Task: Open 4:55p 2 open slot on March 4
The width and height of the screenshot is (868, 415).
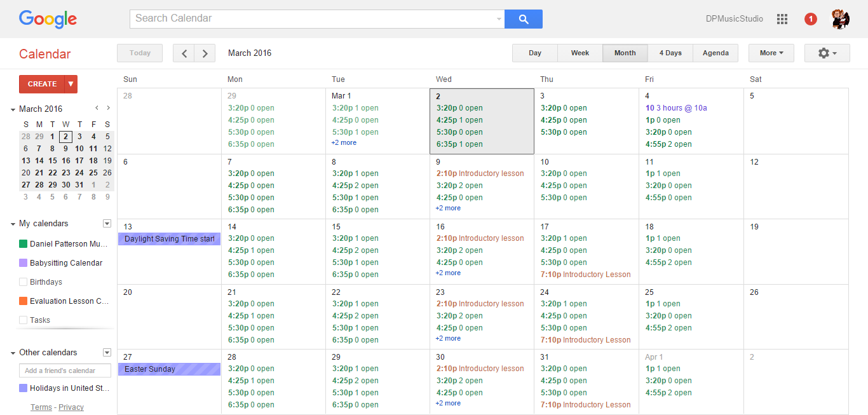Action: coord(668,144)
